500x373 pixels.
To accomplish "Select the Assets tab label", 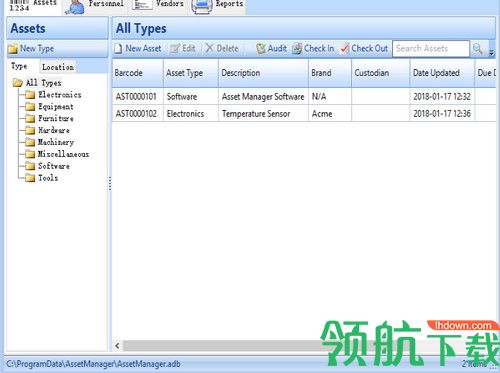I will tap(45, 3).
